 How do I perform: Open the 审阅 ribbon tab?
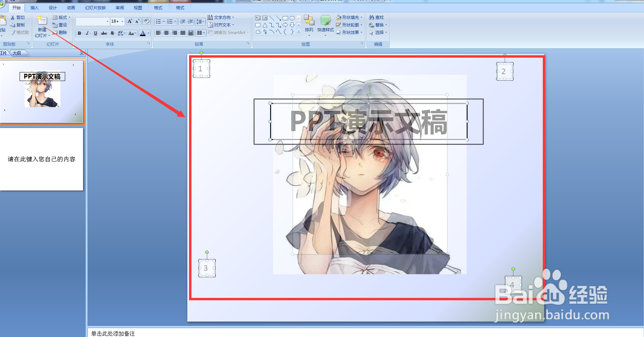(119, 8)
